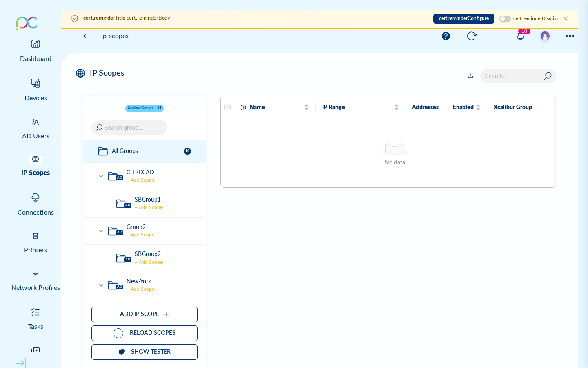Click the ADD IP SCOPE button
Viewport: 588px width, 368px height.
(145, 314)
